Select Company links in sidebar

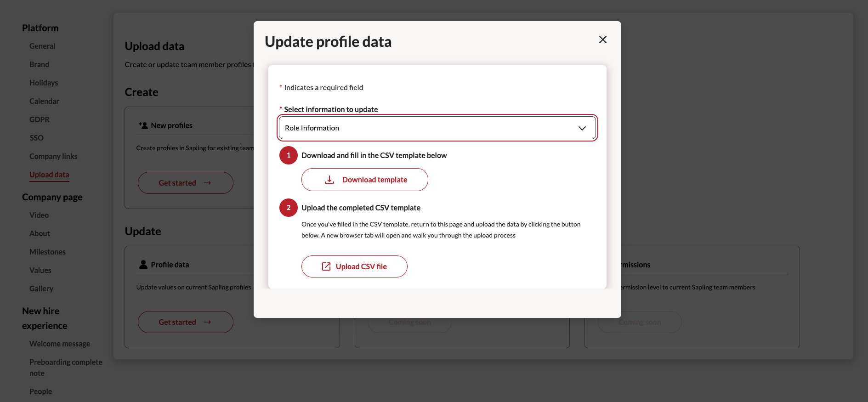pyautogui.click(x=53, y=156)
